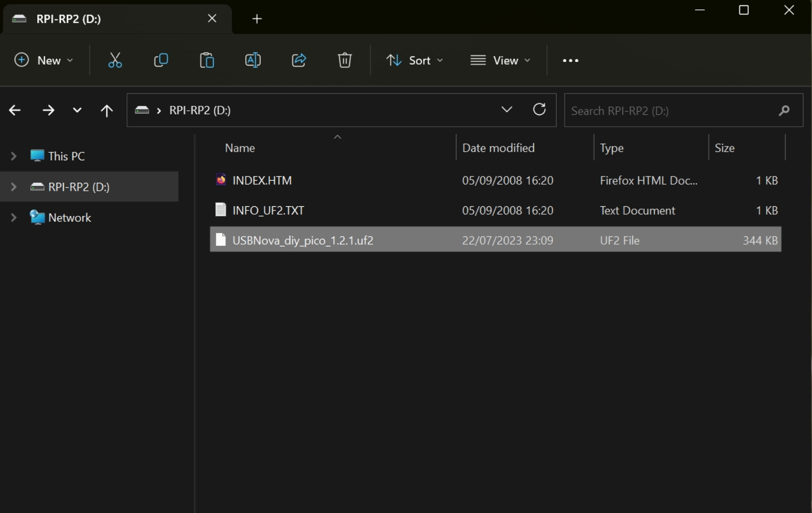Click the breadcrumb chevron before RPI-RP2

[x=159, y=111]
